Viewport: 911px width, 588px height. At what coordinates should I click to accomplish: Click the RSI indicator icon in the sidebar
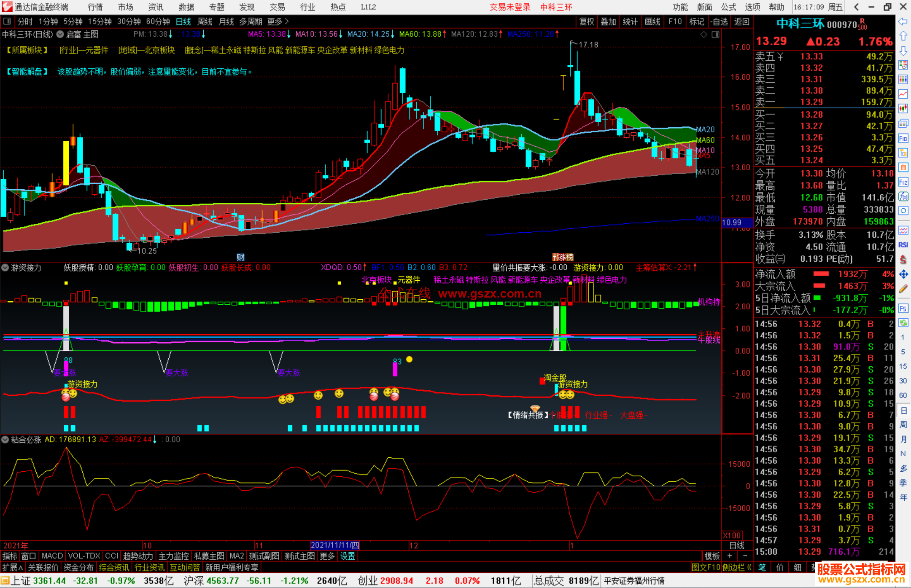(903, 245)
